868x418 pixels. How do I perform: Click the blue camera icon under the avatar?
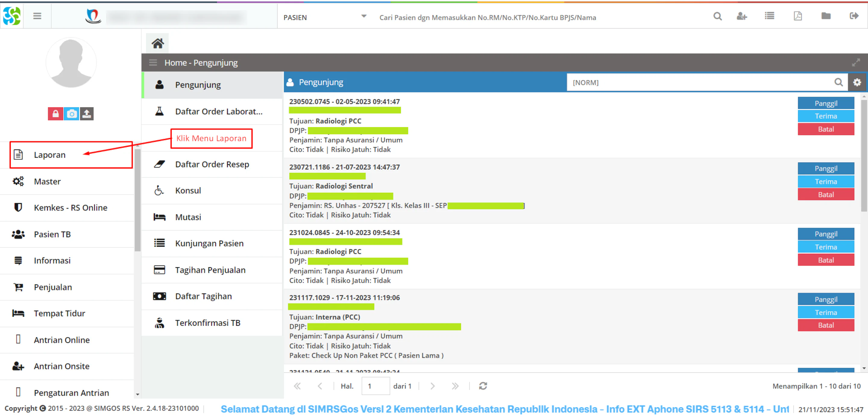(71, 114)
